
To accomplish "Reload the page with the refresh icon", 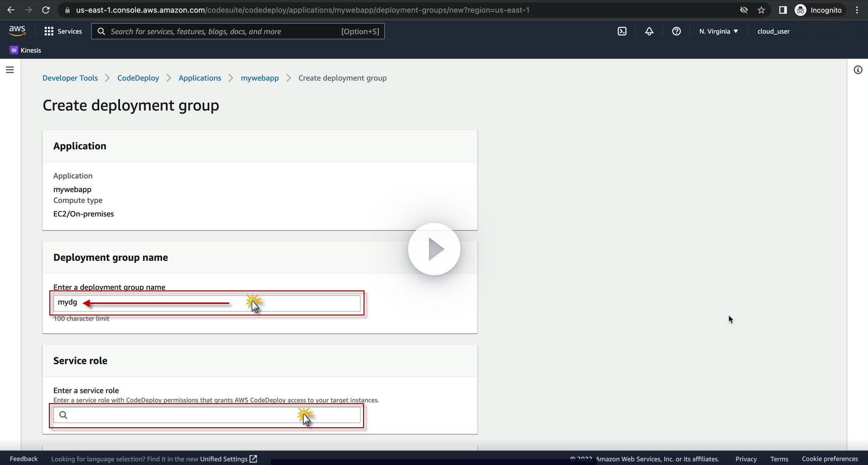I will pos(46,10).
